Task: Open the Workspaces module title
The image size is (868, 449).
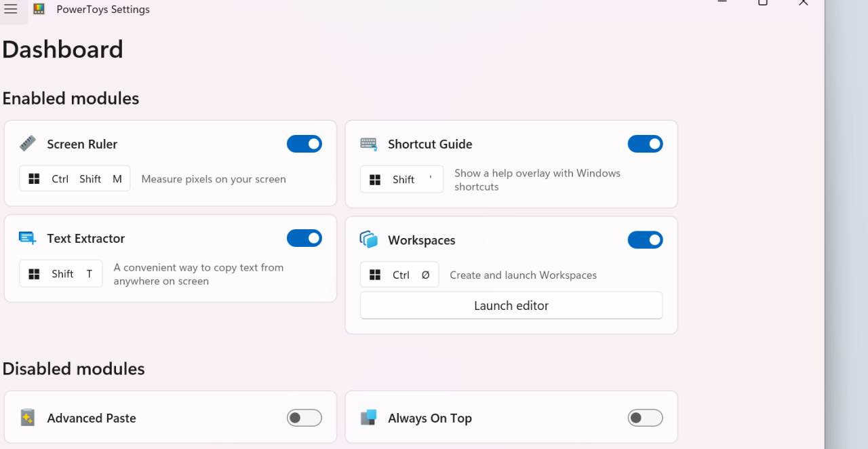Action: pos(421,241)
